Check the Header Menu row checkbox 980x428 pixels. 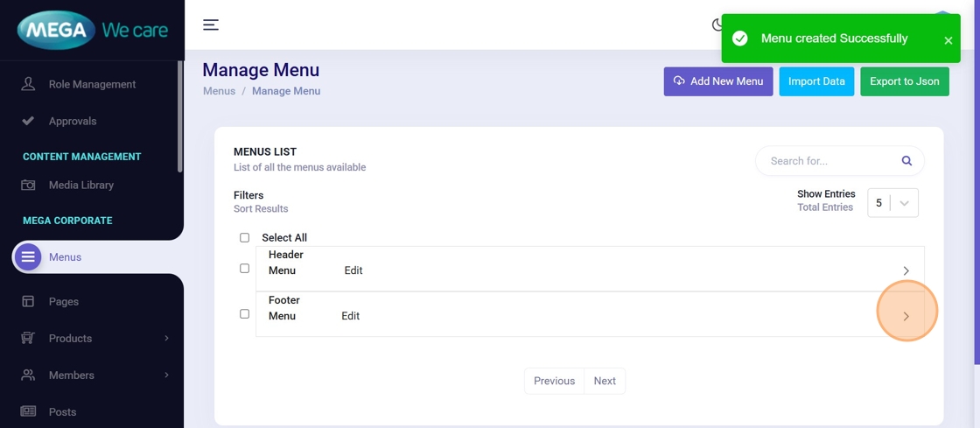point(245,269)
